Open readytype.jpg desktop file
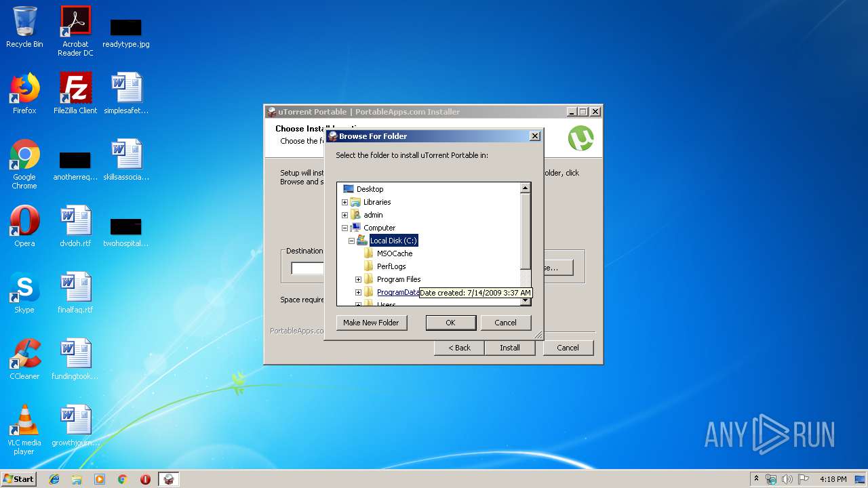 126,31
